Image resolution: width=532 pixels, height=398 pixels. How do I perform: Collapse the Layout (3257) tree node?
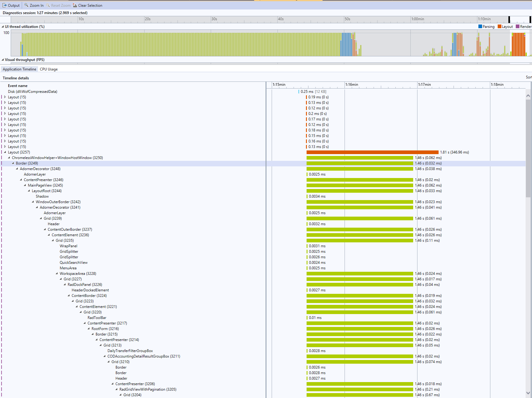(x=5, y=152)
